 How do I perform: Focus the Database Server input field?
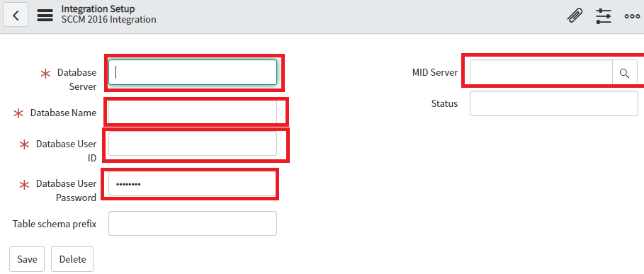pyautogui.click(x=193, y=73)
